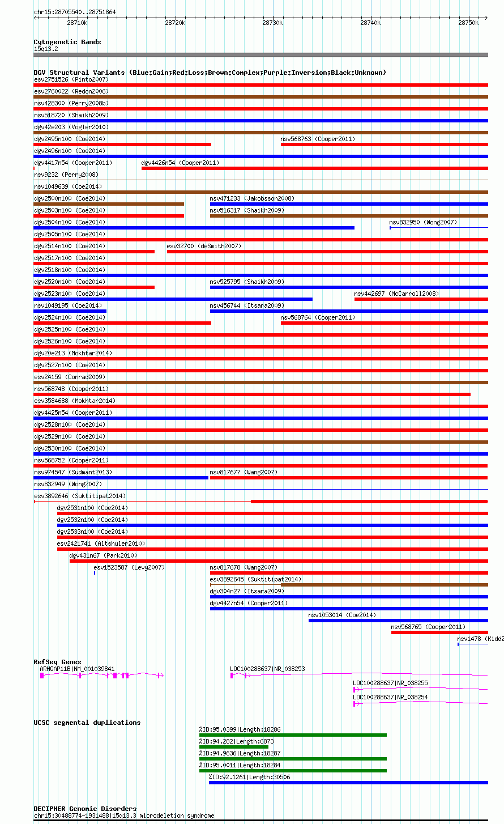This screenshot has height=824, width=504.
Task: Select the 28750k ruler tick label
Action: 468,23
